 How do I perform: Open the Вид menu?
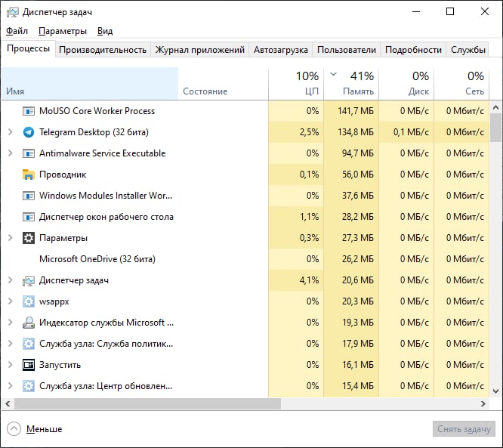tap(105, 31)
